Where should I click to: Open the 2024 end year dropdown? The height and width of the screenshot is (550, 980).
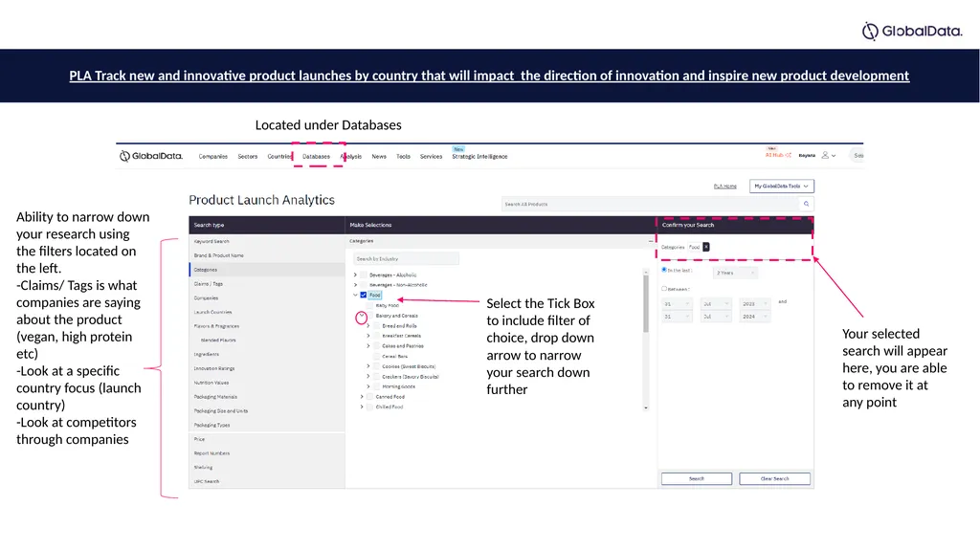(x=755, y=317)
